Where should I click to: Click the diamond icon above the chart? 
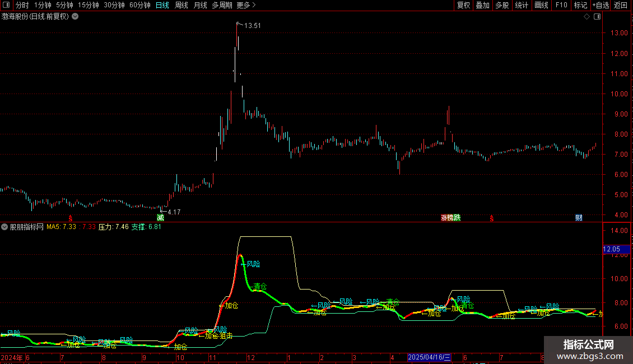[x=587, y=17]
